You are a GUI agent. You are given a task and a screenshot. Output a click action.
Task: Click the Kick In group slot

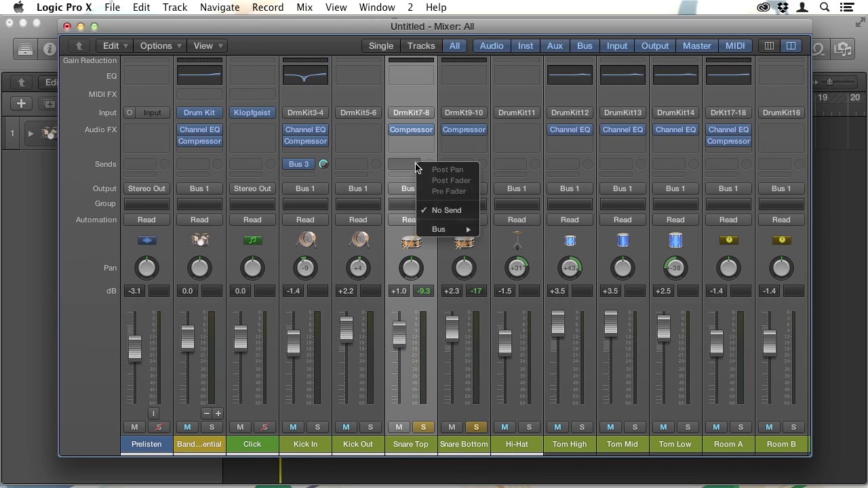(305, 204)
